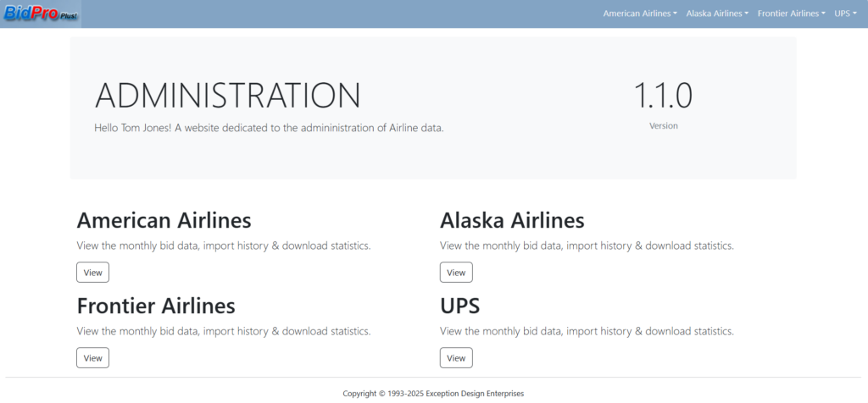Image resolution: width=868 pixels, height=403 pixels.
Task: Expand the American Airlines navbar dropdown
Action: [639, 14]
